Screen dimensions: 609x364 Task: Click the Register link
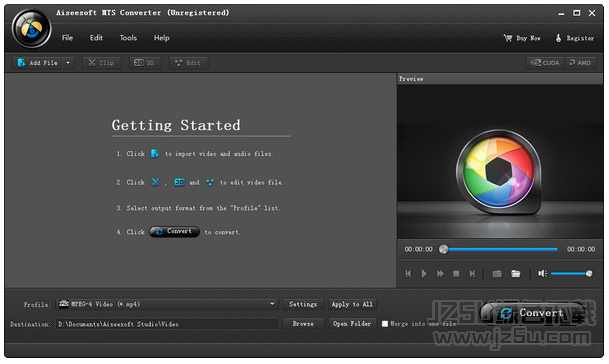[575, 38]
